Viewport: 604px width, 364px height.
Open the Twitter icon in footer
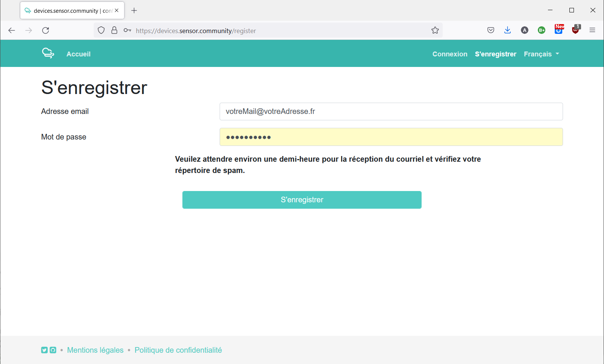pyautogui.click(x=44, y=350)
